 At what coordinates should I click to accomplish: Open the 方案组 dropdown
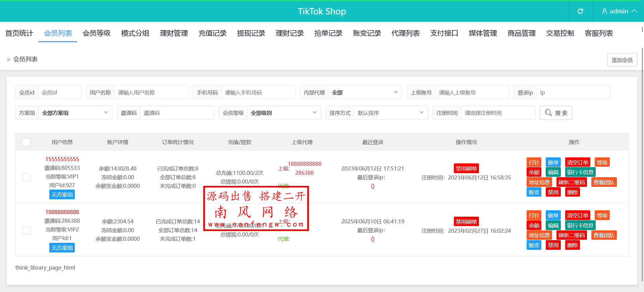tap(75, 113)
